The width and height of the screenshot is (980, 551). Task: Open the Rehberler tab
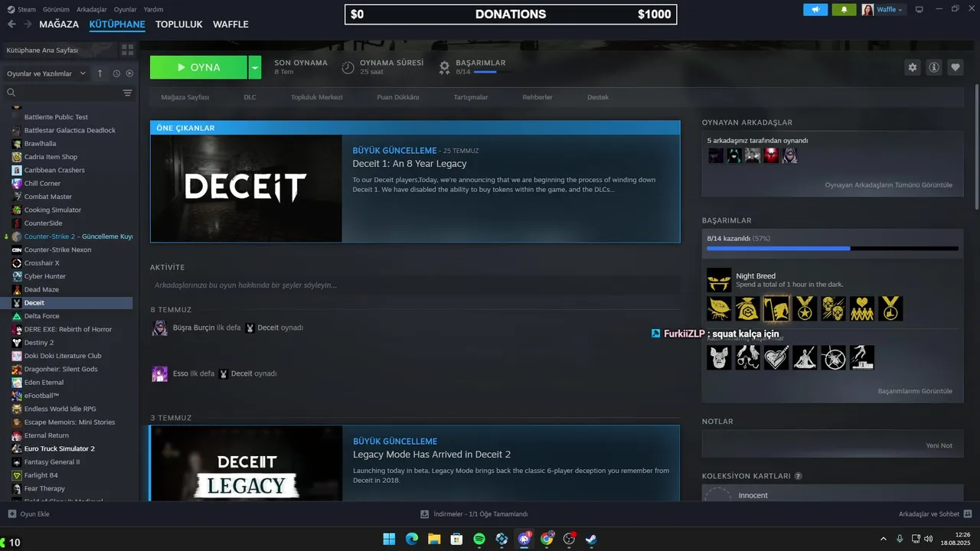(537, 97)
